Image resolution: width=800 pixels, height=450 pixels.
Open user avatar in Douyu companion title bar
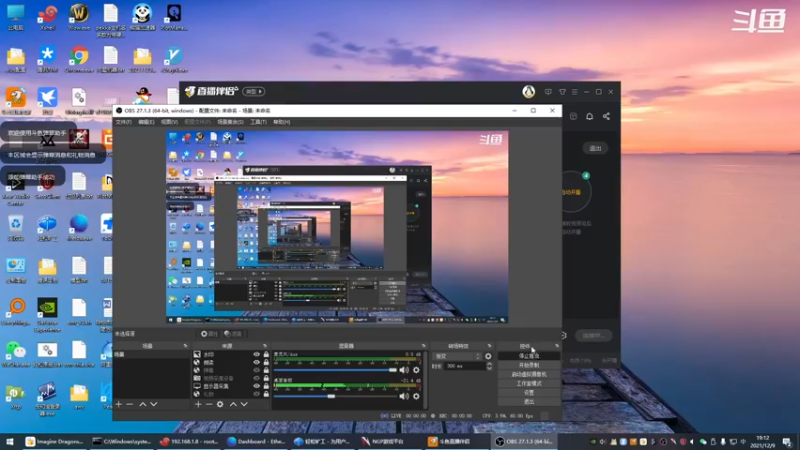[x=529, y=91]
